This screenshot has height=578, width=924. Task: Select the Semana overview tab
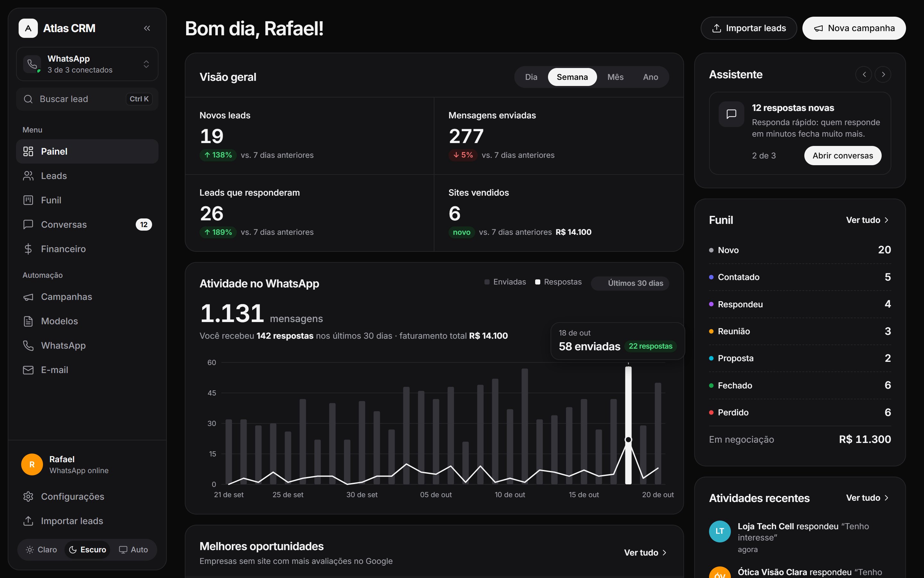(x=572, y=77)
